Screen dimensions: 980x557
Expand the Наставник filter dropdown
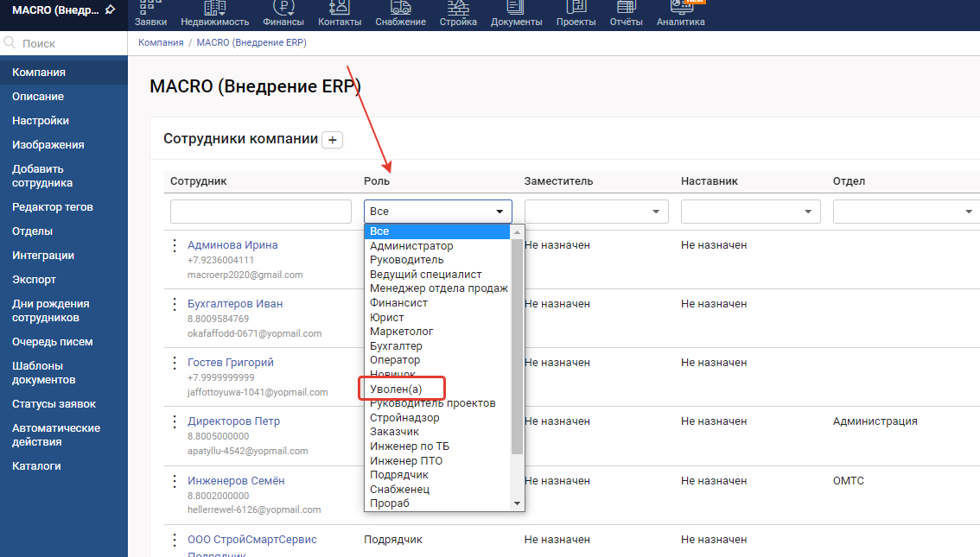750,212
